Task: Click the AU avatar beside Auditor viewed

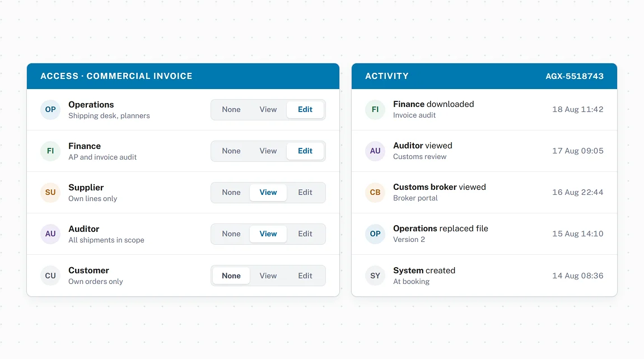Action: pyautogui.click(x=375, y=151)
